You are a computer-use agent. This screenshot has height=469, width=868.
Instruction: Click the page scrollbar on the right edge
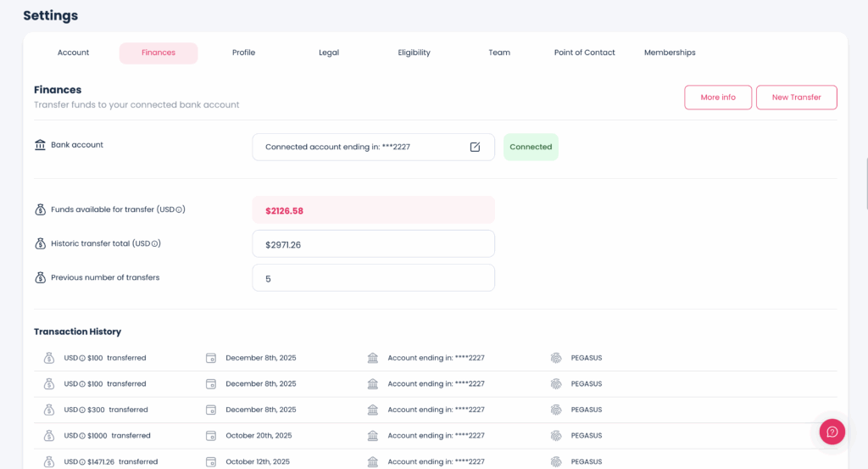[x=865, y=182]
